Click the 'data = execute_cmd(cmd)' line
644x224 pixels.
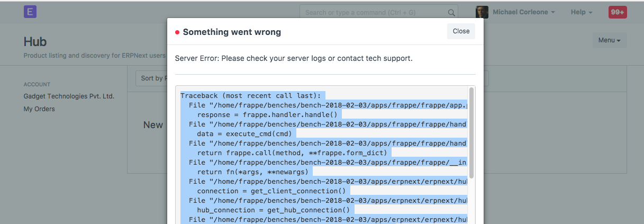point(244,133)
